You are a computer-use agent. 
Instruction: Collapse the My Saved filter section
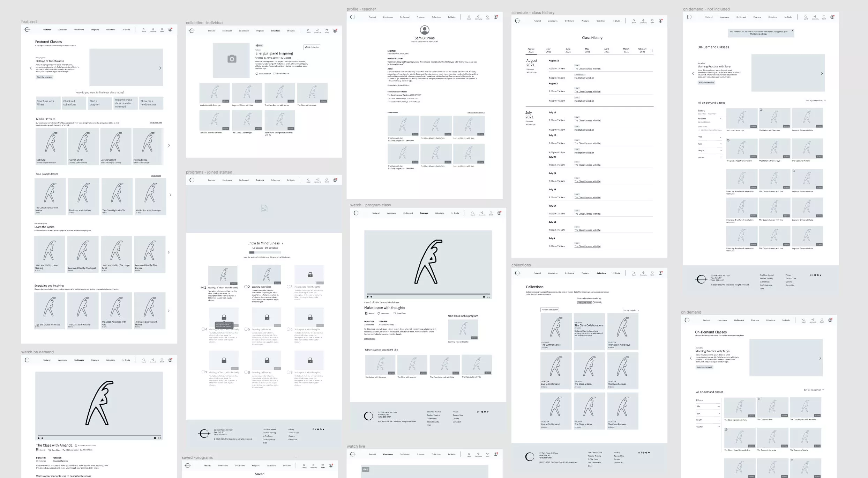pyautogui.click(x=721, y=119)
